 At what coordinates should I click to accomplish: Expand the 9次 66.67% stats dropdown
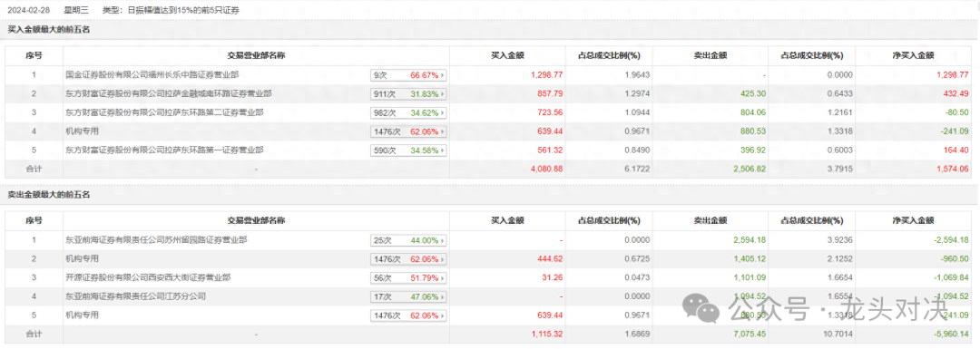(x=408, y=75)
